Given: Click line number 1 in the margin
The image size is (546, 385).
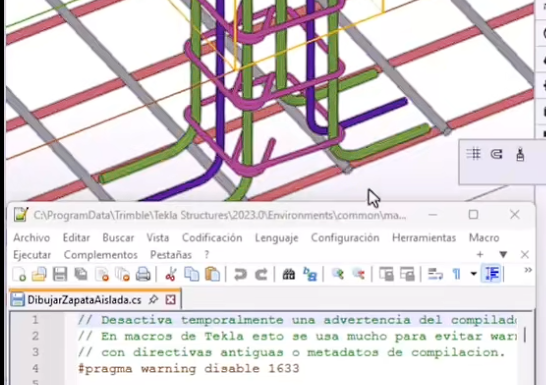Looking at the screenshot, I should 35,320.
